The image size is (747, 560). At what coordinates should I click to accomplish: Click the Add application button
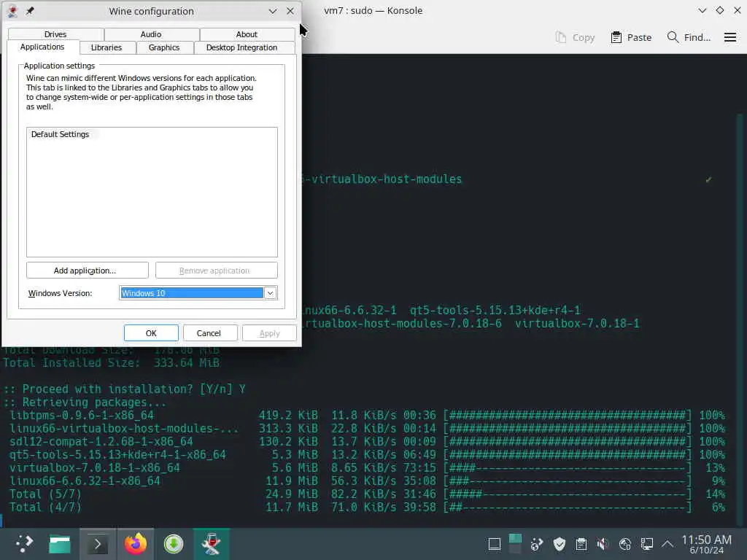coord(88,271)
